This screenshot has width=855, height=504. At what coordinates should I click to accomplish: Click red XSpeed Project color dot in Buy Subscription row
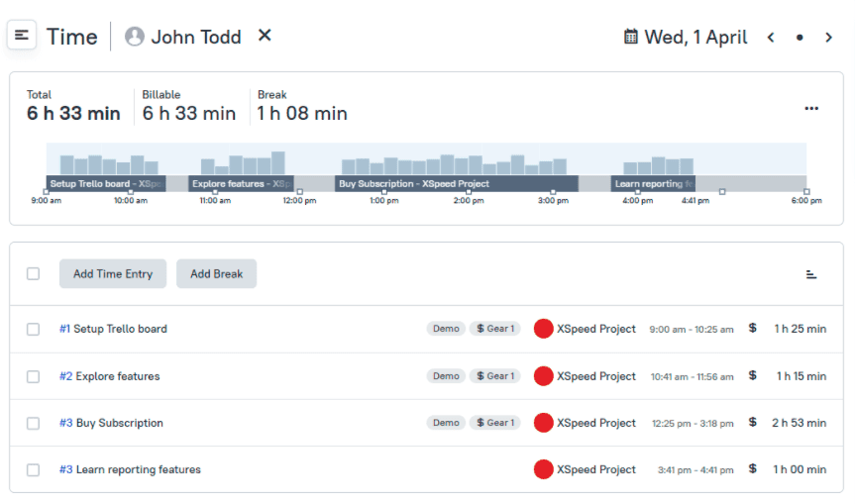(x=543, y=423)
